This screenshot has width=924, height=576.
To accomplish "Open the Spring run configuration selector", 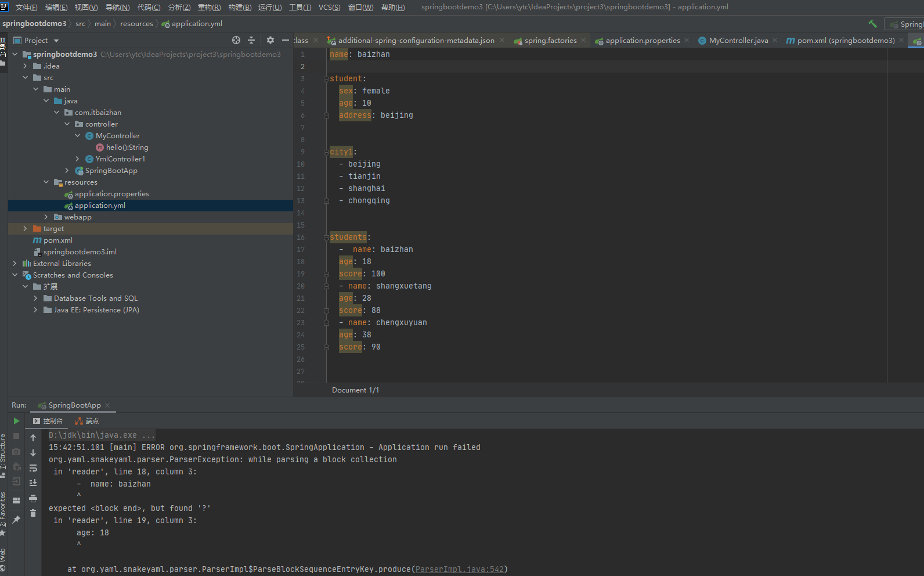I will (x=905, y=24).
